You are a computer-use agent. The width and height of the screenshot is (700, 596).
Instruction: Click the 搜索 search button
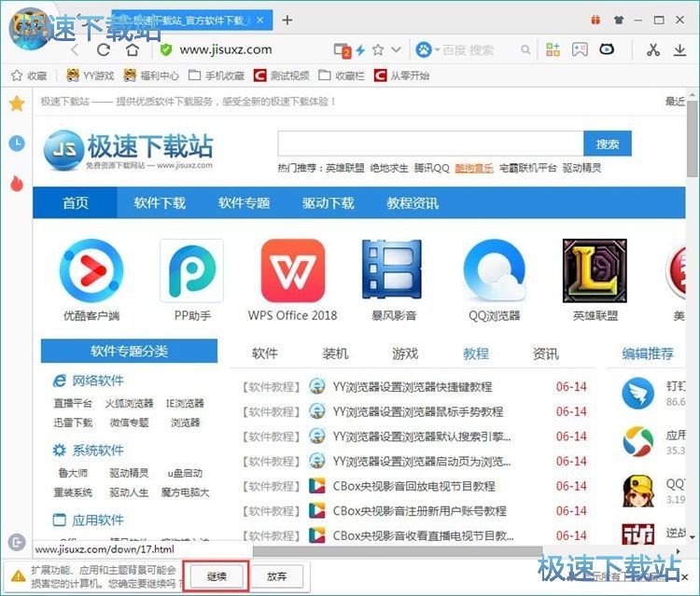click(608, 144)
